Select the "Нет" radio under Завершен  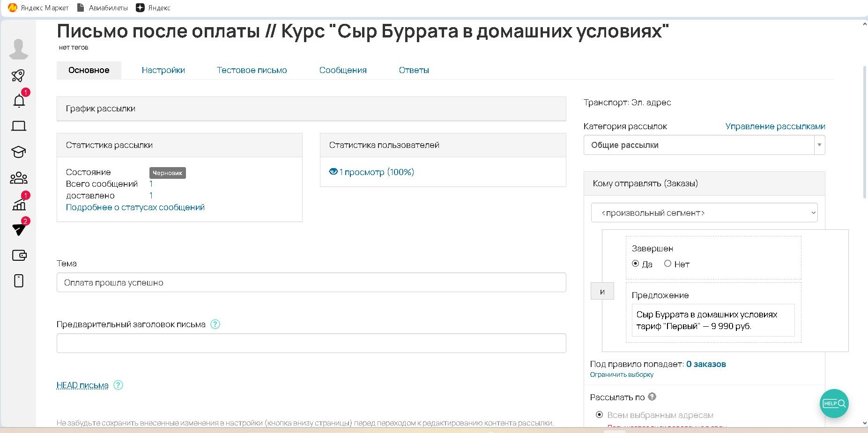[668, 264]
